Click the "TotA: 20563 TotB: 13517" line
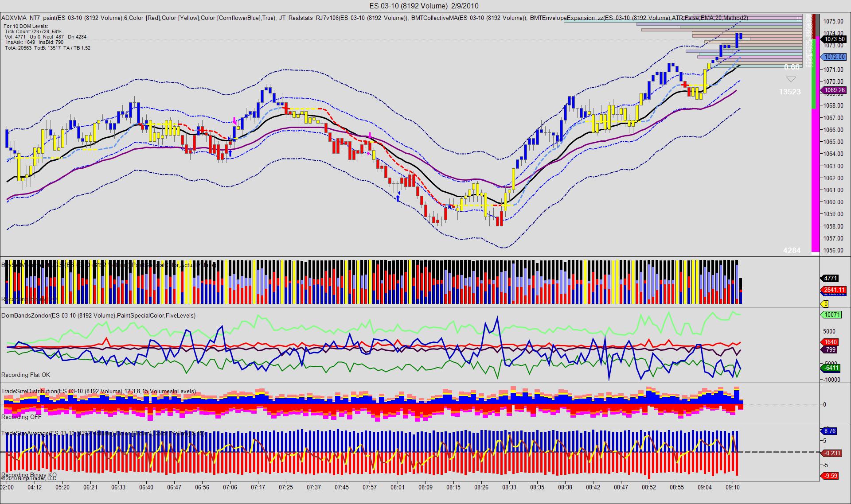The image size is (851, 504). pyautogui.click(x=47, y=48)
